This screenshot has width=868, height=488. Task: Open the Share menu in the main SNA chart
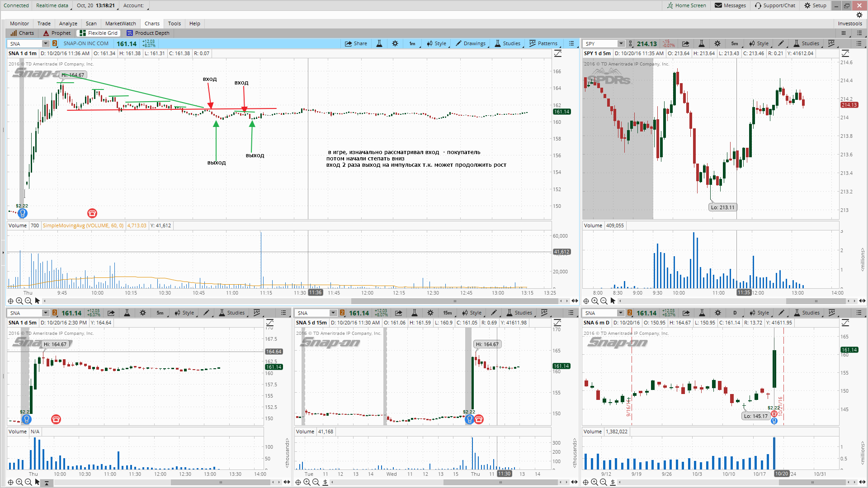click(x=356, y=43)
